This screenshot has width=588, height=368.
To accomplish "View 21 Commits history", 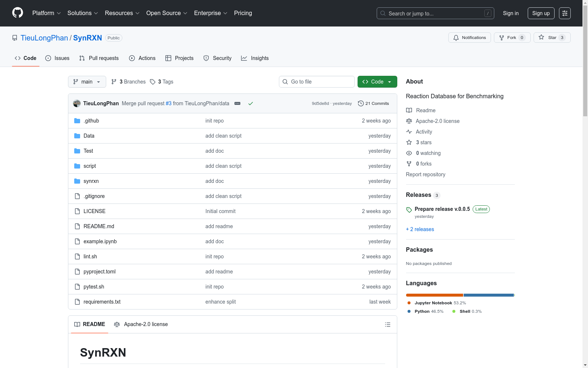I will click(373, 103).
